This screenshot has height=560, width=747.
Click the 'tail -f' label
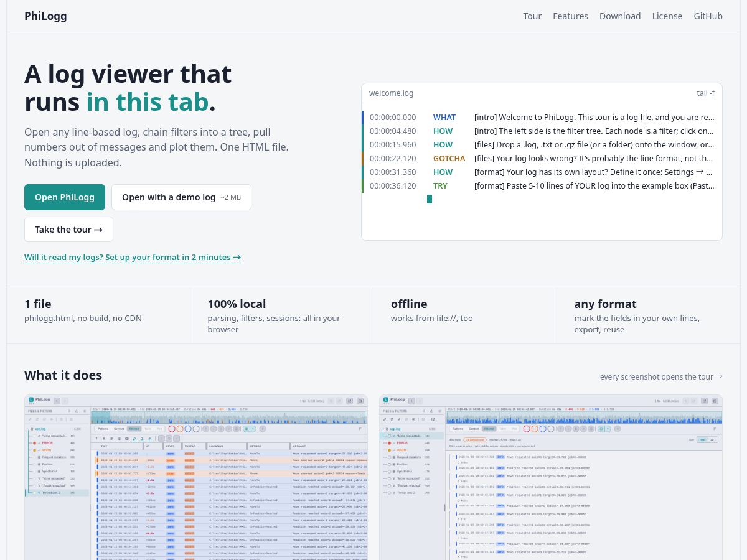[706, 93]
